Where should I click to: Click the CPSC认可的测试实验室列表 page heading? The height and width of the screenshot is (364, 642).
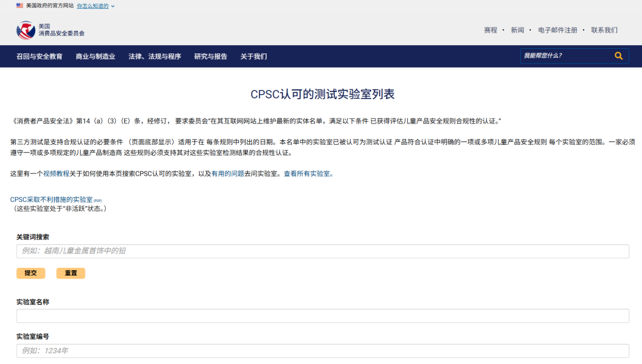322,94
